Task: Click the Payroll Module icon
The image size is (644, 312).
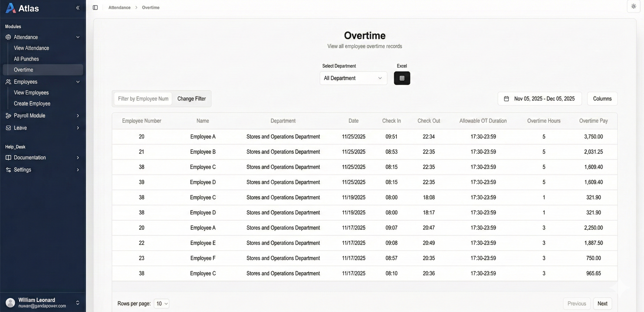Action: [8, 115]
